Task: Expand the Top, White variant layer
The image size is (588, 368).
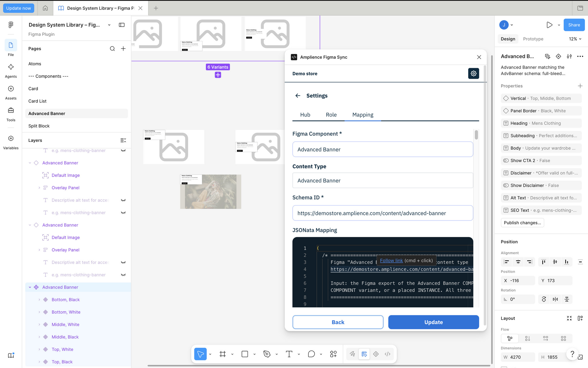Action: click(39, 349)
